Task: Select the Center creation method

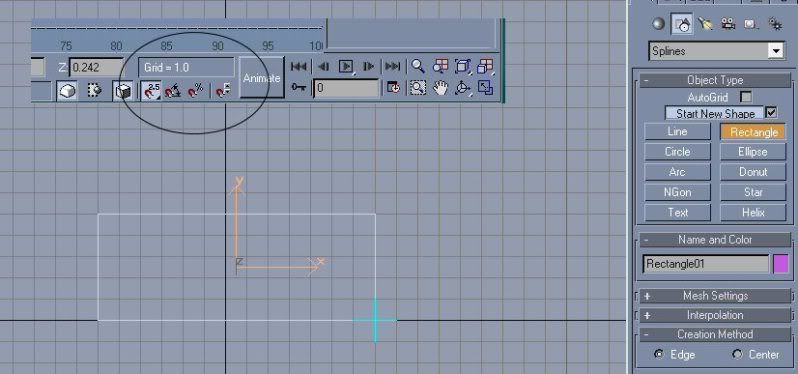Action: [x=737, y=354]
